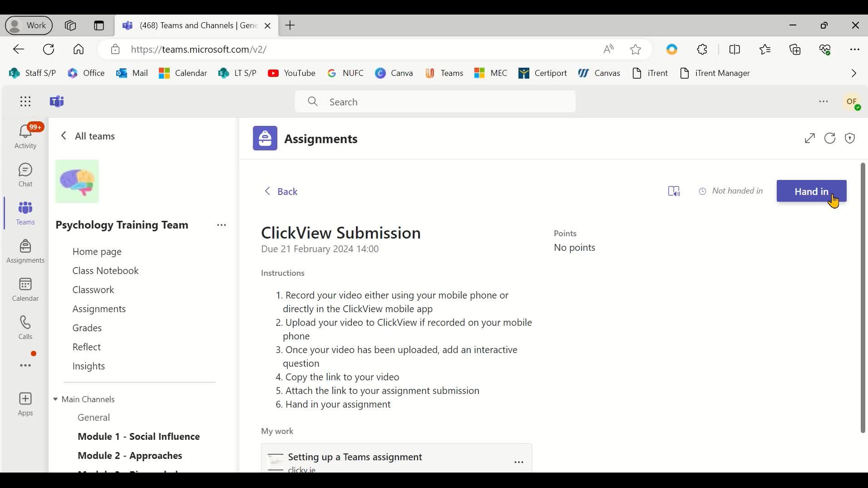Click the Hand in button
Viewport: 868px width, 488px height.
812,191
